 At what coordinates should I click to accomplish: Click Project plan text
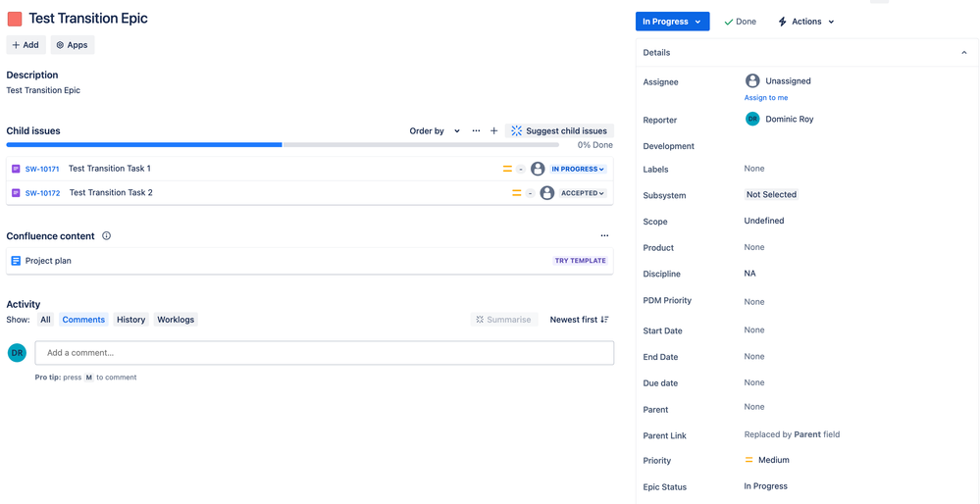(x=48, y=261)
